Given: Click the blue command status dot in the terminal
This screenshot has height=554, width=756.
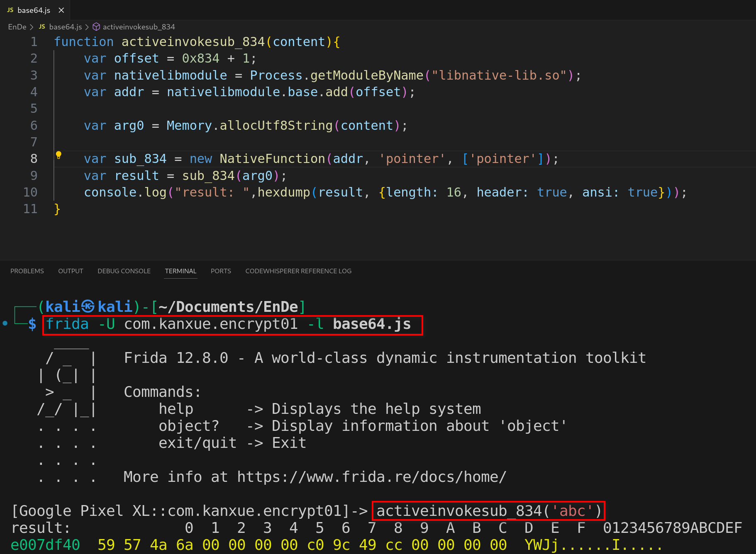Looking at the screenshot, I should (x=5, y=323).
